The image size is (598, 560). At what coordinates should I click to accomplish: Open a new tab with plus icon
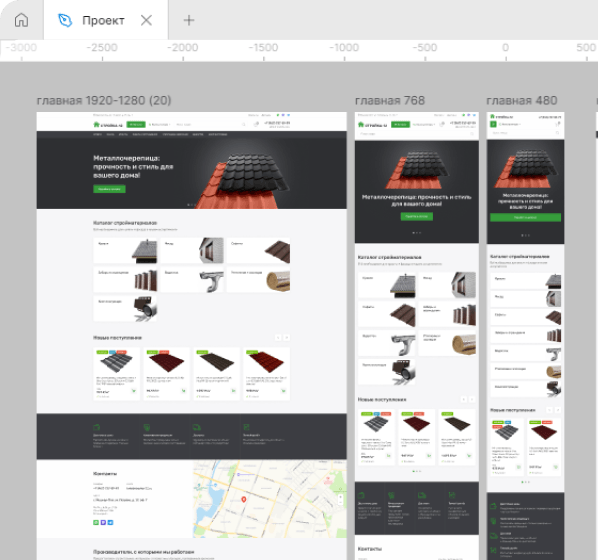point(189,20)
